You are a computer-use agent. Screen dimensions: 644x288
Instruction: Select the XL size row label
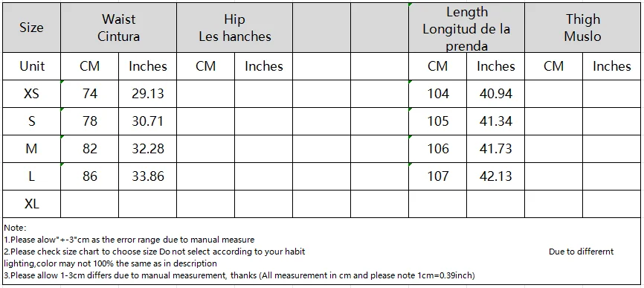(32, 204)
